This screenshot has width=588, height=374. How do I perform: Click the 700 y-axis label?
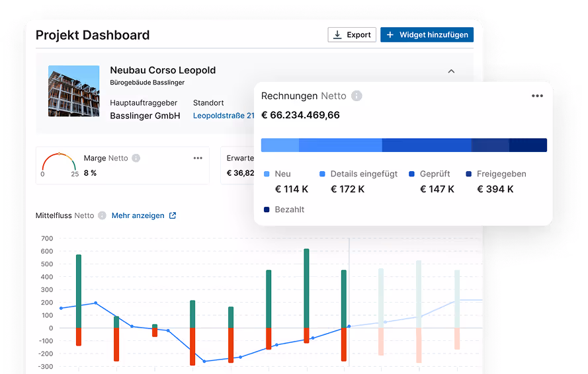(47, 239)
